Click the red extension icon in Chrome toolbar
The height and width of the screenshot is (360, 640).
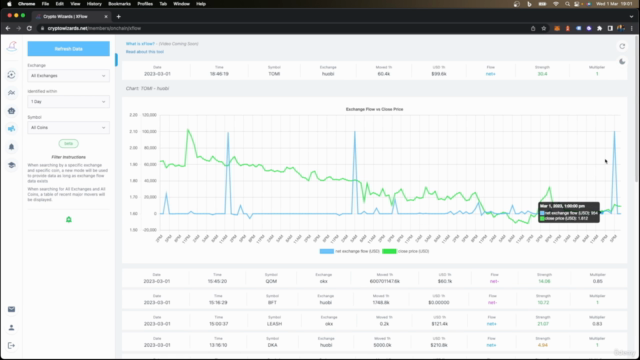[567, 28]
